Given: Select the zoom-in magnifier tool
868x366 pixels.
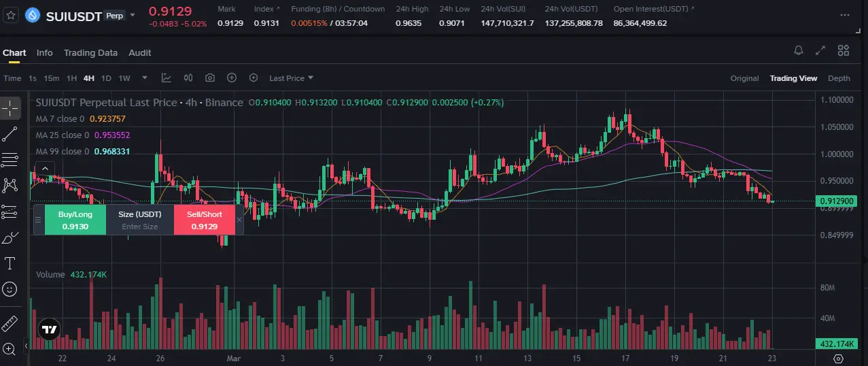Looking at the screenshot, I should coord(10,349).
